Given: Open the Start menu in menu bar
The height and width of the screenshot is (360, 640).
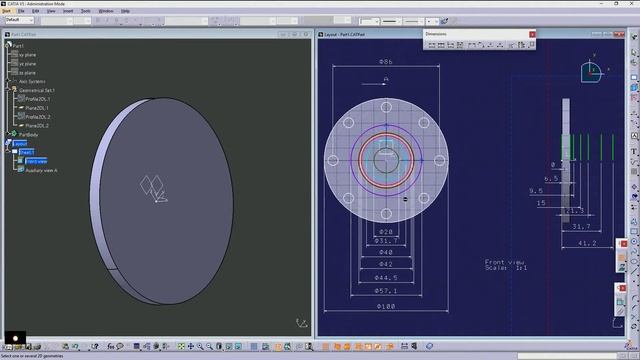Looking at the screenshot, I should pyautogui.click(x=7, y=11).
